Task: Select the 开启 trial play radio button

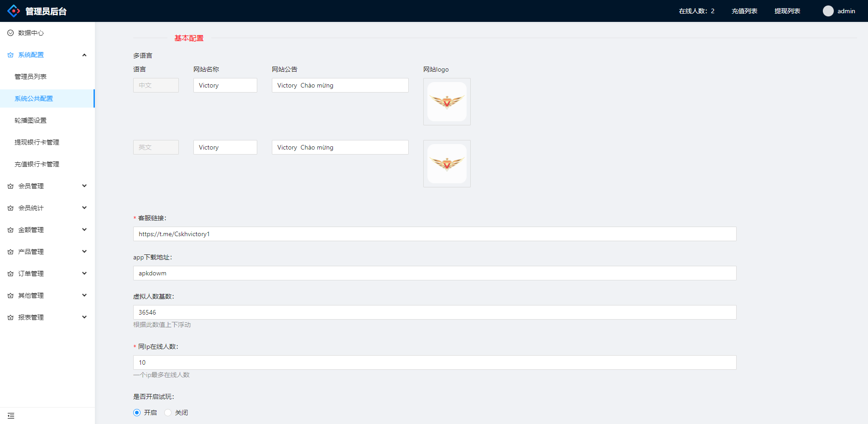Action: 137,413
